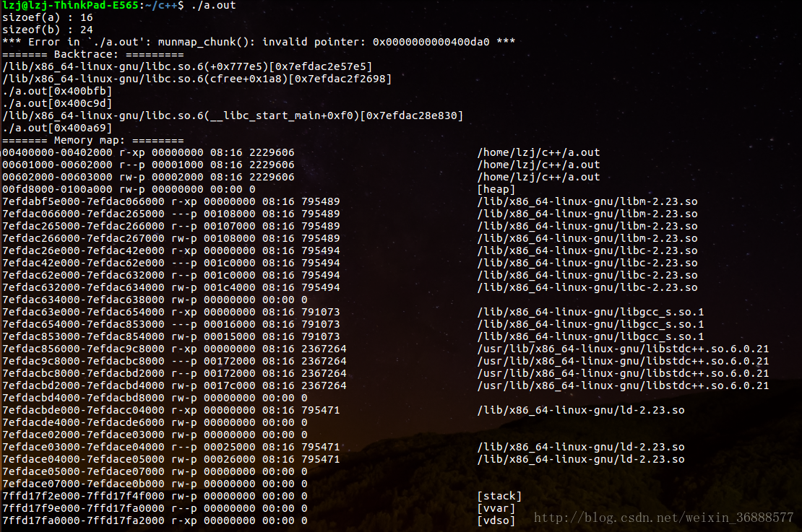Click the '[vdso]' label
The width and height of the screenshot is (802, 532).
pyautogui.click(x=496, y=520)
